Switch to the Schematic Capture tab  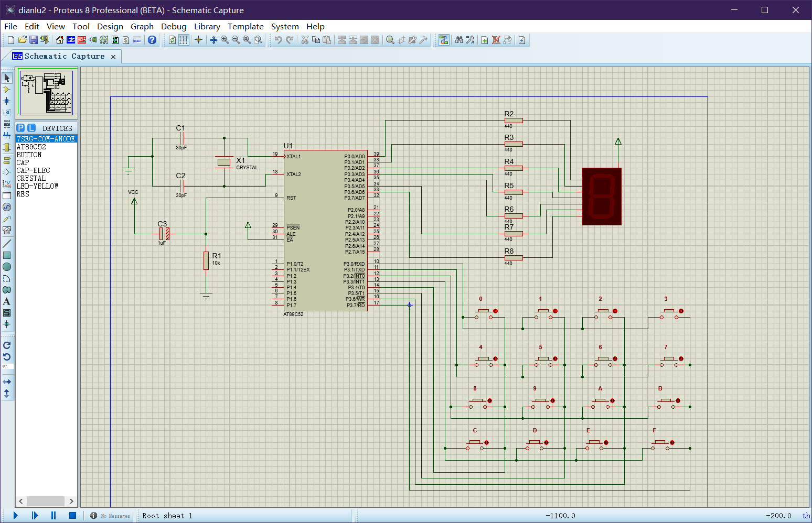pyautogui.click(x=64, y=56)
